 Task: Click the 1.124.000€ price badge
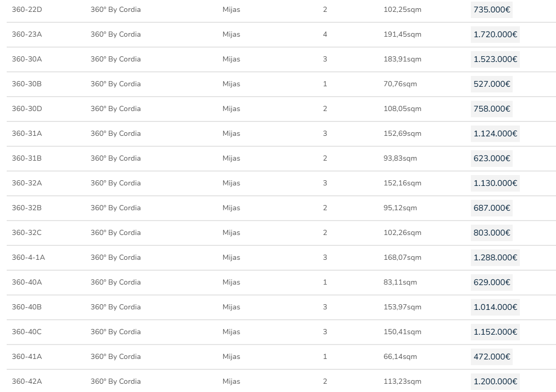[x=495, y=134]
